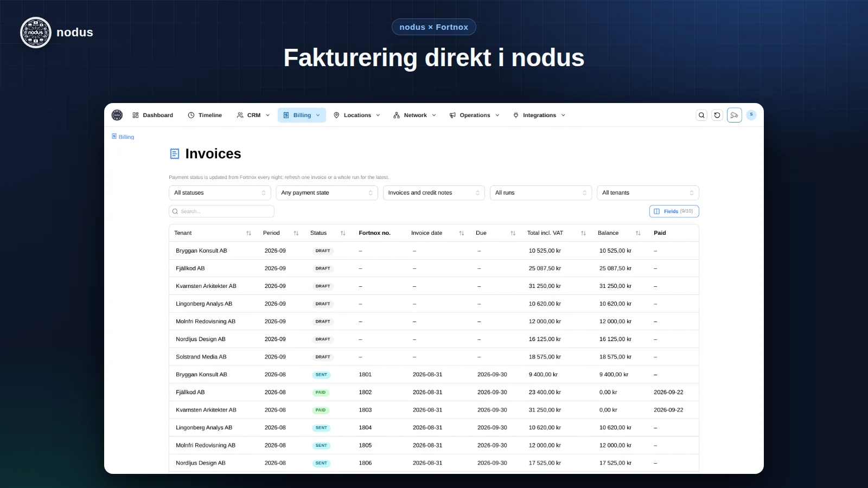Click the Fortnox no. column header
Image resolution: width=868 pixels, height=488 pixels.
(x=374, y=233)
